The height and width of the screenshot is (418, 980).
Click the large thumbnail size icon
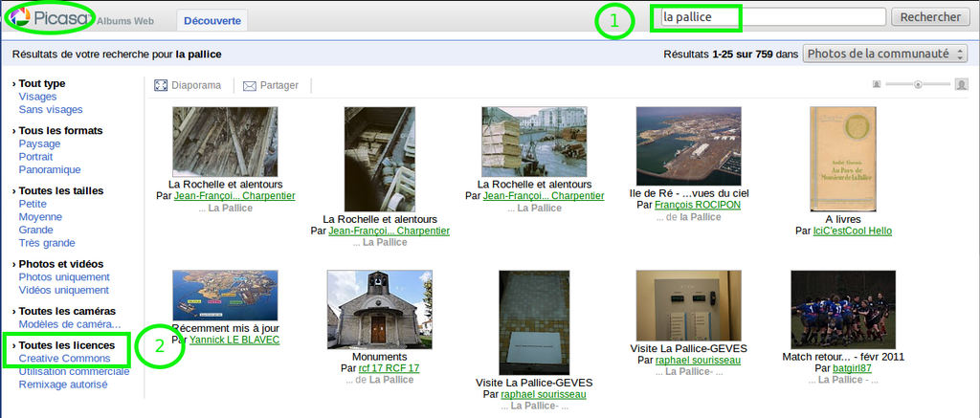tap(962, 84)
